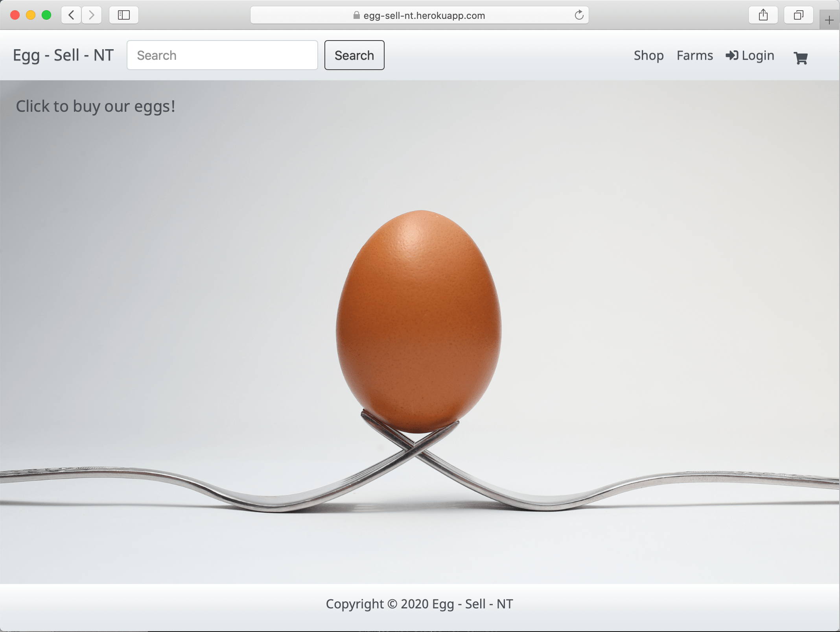The width and height of the screenshot is (840, 632).
Task: Add a new tab with plus
Action: [x=829, y=20]
